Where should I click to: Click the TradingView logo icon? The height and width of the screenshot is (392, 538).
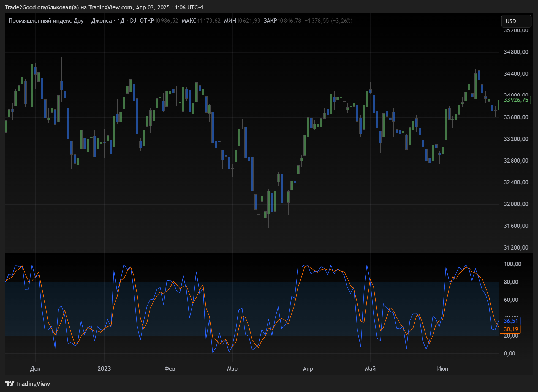(x=9, y=383)
